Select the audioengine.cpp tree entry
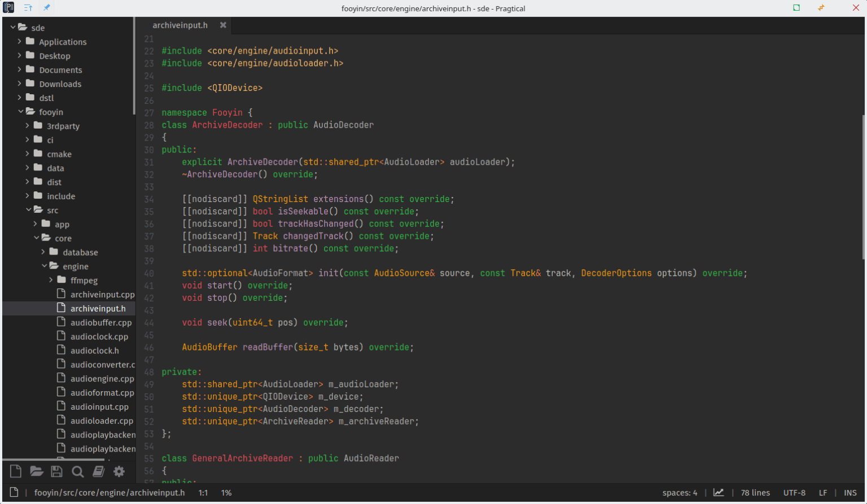 (102, 379)
